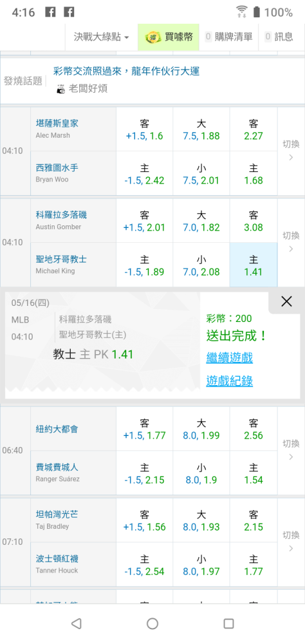This screenshot has height=644, width=305.
Task: Select 大 8.0, 1.99 for 紐約大都會
Action: point(201,429)
